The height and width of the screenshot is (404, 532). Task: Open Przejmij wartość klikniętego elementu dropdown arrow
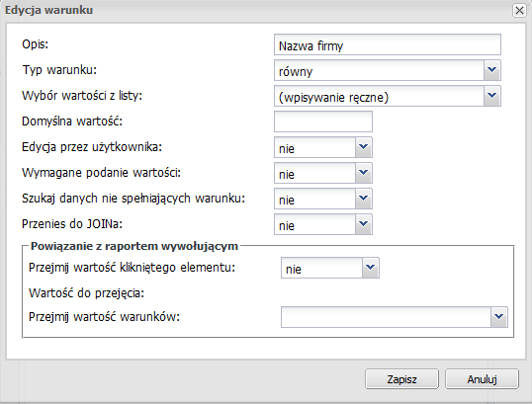pyautogui.click(x=370, y=268)
